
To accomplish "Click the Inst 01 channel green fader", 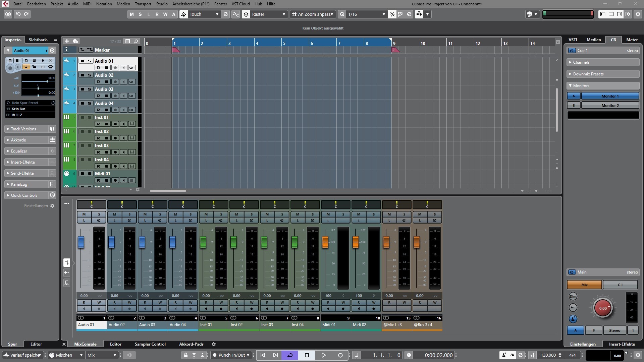I will point(203,242).
